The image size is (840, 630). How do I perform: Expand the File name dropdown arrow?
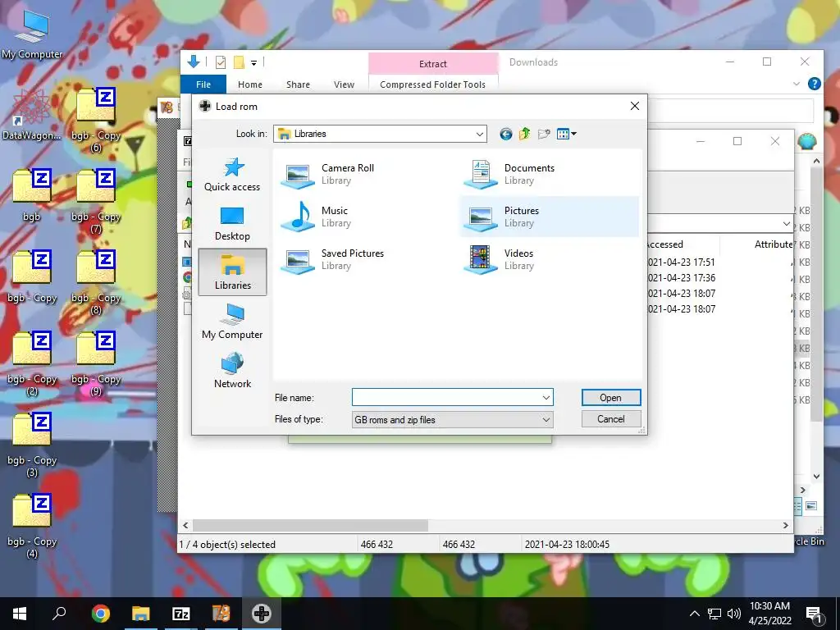(x=546, y=398)
